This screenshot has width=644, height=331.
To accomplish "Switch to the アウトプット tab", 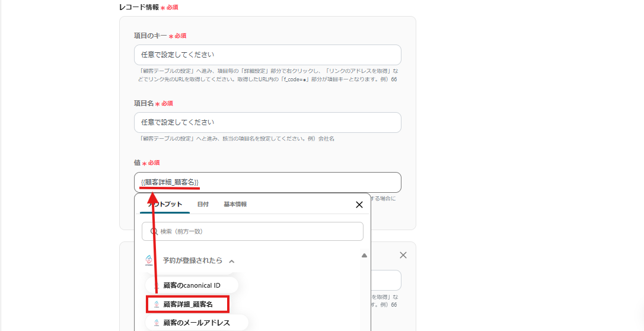I will point(165,204).
